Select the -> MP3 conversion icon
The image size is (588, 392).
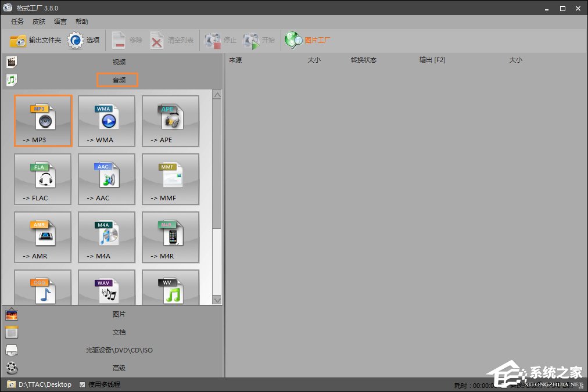coord(43,121)
